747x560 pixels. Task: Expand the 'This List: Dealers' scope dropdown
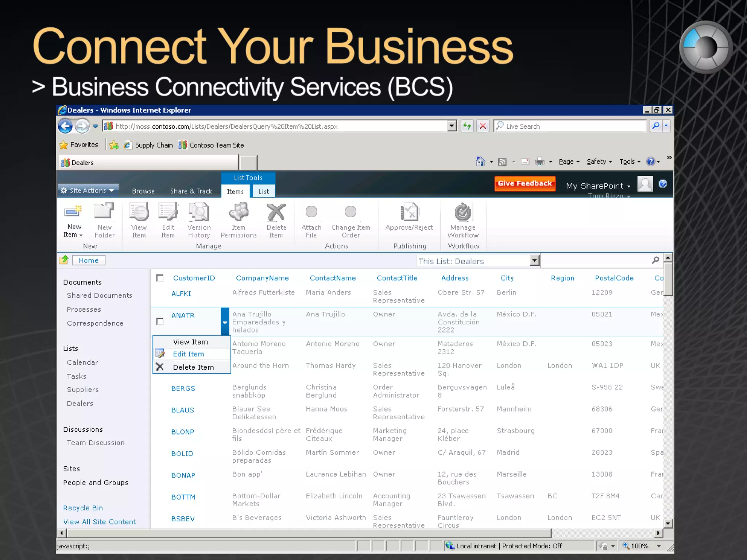pyautogui.click(x=534, y=261)
